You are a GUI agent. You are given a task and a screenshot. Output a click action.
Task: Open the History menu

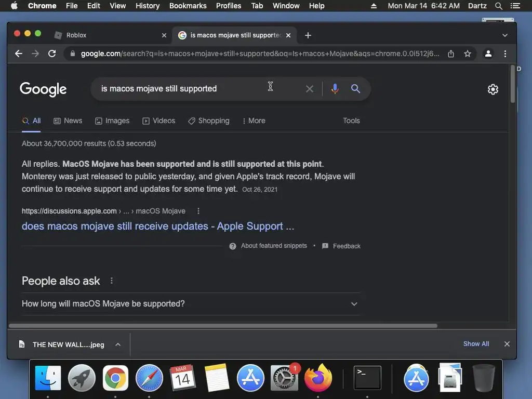point(148,6)
